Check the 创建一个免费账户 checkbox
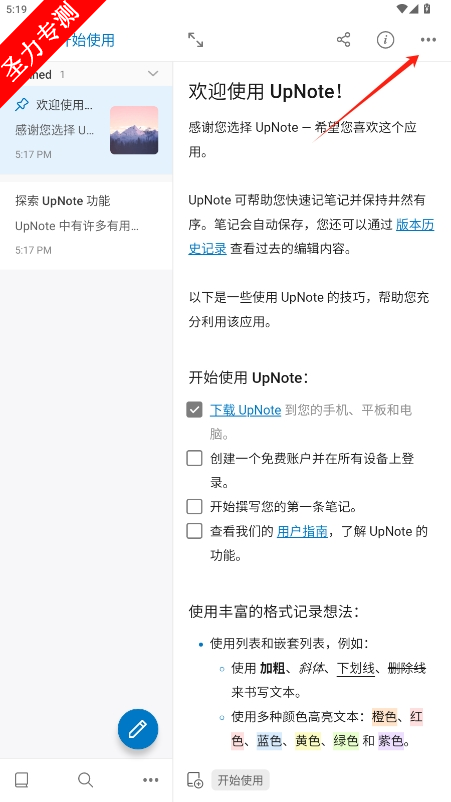Viewport: 451px width, 802px height. 194,458
